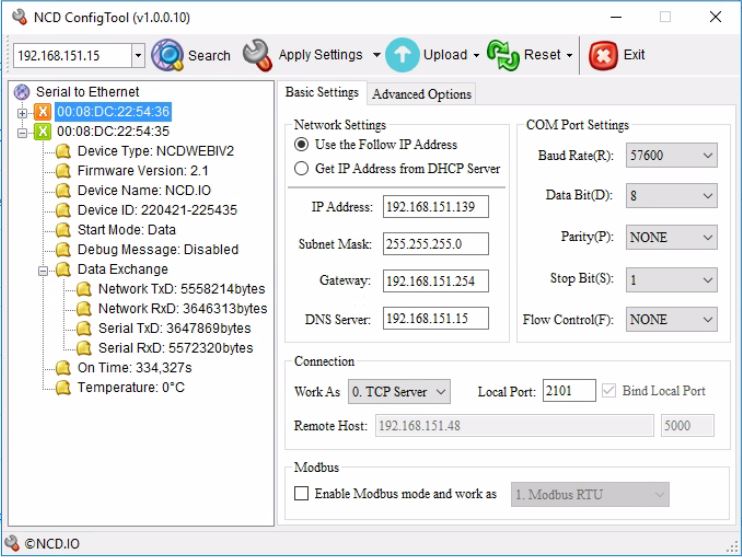Open the Flow Control dropdown
Viewport: 742px width, 558px height.
[x=671, y=319]
